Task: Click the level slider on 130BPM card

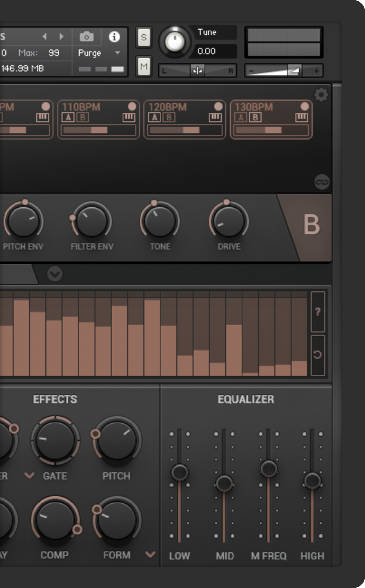Action: 271,130
